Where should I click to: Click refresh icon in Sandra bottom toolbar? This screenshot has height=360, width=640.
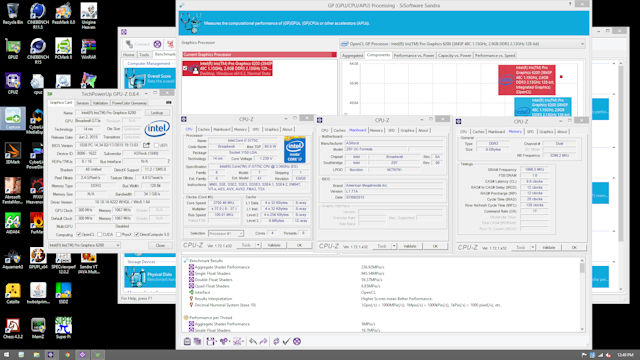(x=276, y=341)
